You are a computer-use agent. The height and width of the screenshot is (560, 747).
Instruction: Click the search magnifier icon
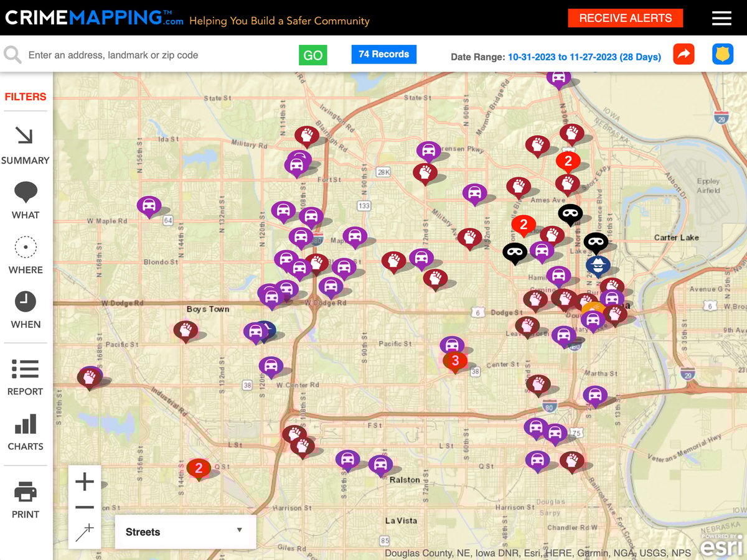13,55
